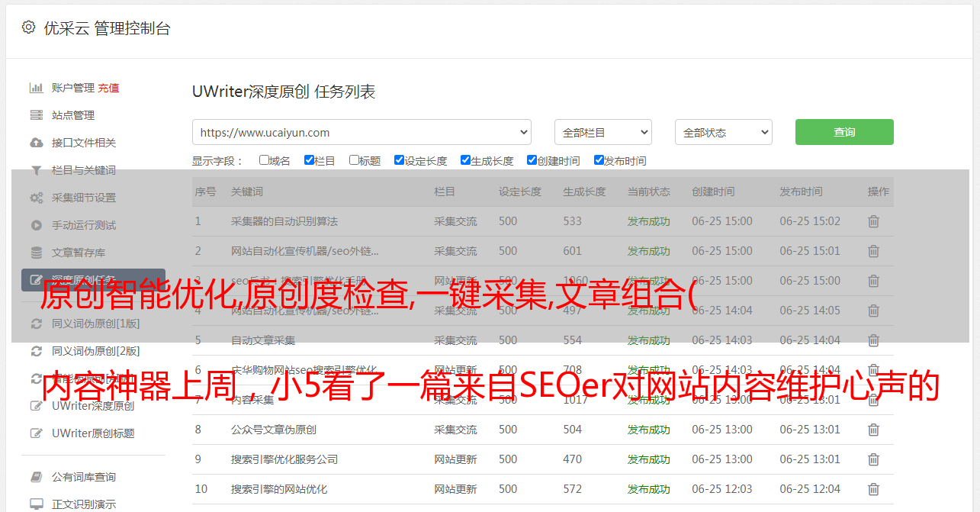Image resolution: width=980 pixels, height=512 pixels.
Task: Expand the 全部栏目 dropdown
Action: click(603, 132)
